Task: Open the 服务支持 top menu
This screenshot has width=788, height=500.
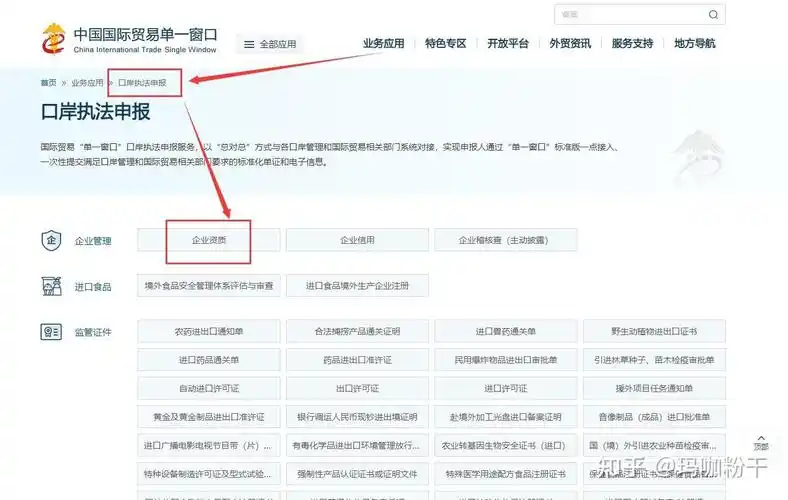Action: click(632, 44)
